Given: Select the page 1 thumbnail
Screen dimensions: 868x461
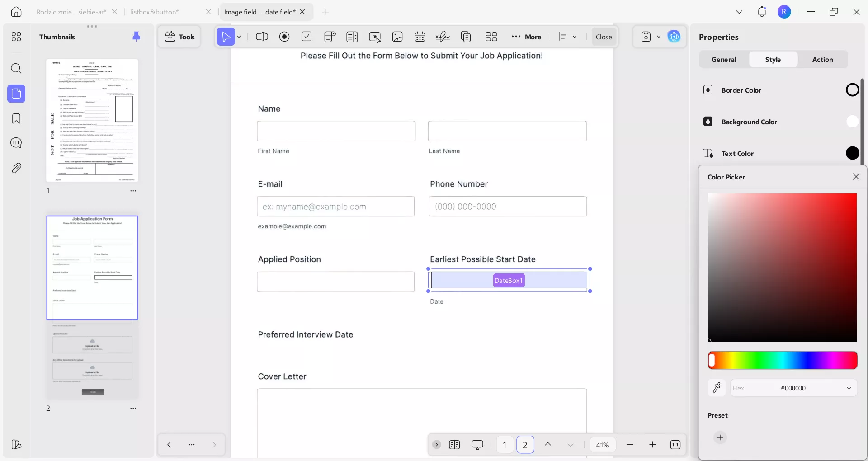Looking at the screenshot, I should [x=92, y=121].
